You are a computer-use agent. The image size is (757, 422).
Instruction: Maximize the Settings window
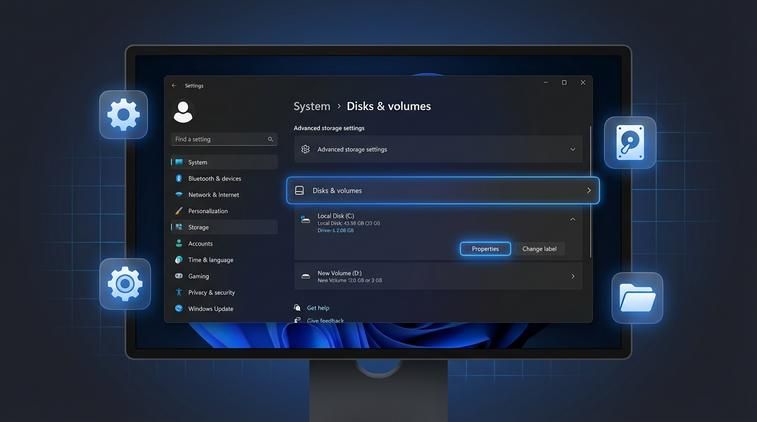coord(564,83)
